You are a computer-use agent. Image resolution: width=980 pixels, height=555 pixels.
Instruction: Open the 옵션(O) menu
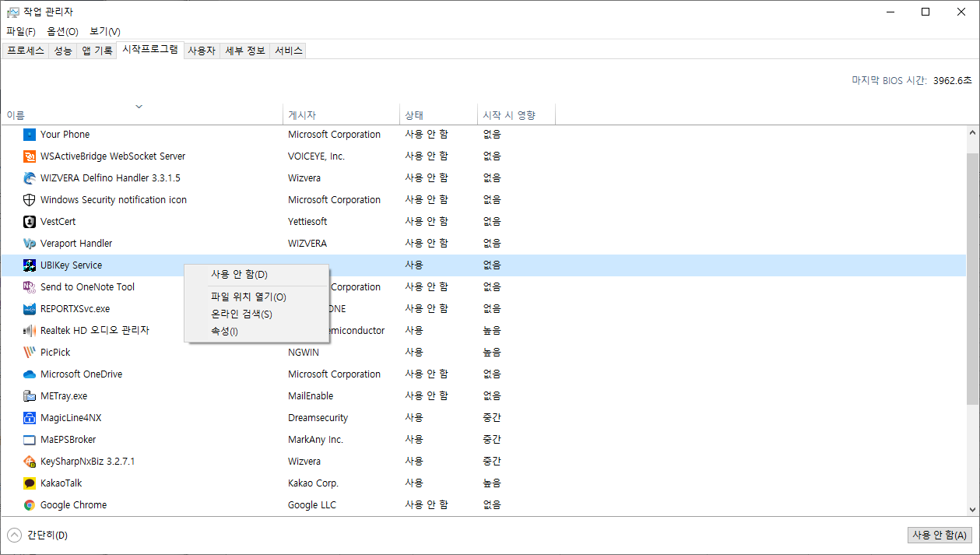point(62,32)
